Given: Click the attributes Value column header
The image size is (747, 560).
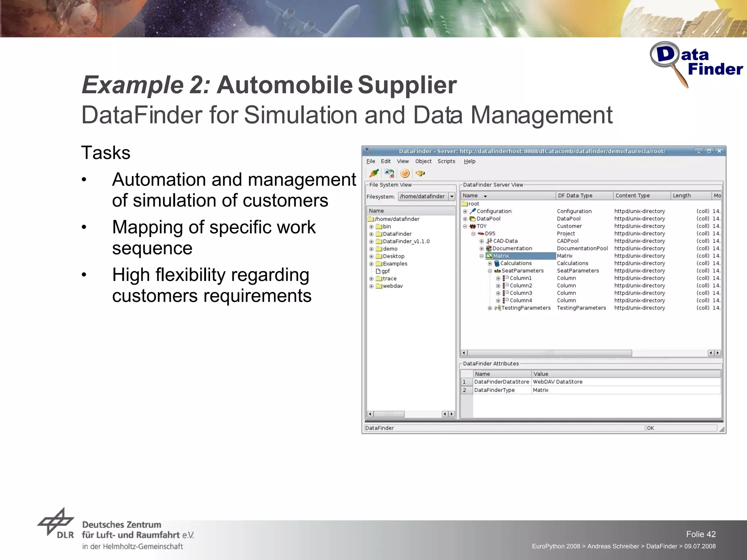Looking at the screenshot, I should [x=626, y=374].
